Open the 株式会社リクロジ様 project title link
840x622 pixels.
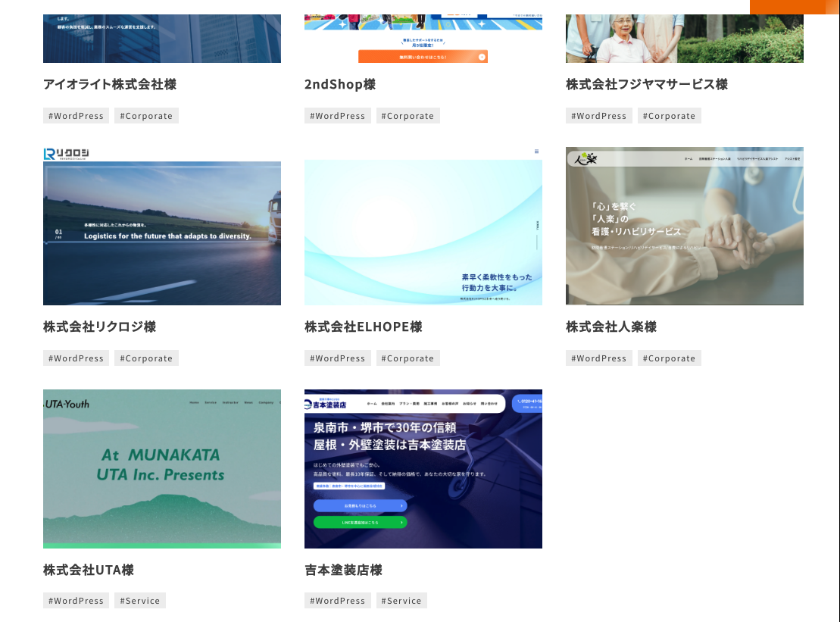[x=99, y=327]
